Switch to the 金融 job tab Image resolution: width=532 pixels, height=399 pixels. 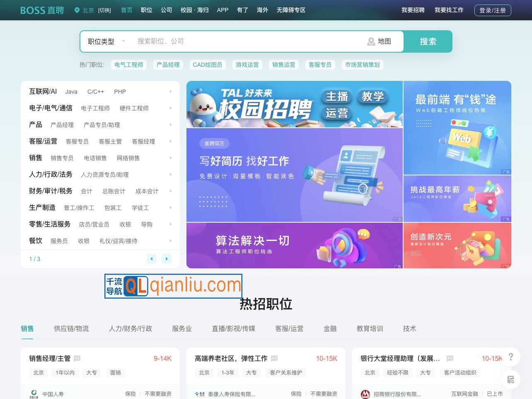[x=330, y=328]
